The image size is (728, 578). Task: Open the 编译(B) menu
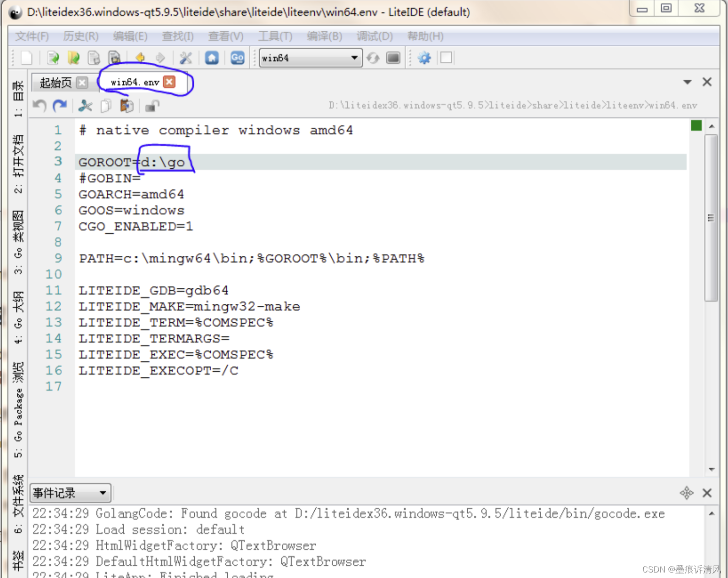click(324, 36)
